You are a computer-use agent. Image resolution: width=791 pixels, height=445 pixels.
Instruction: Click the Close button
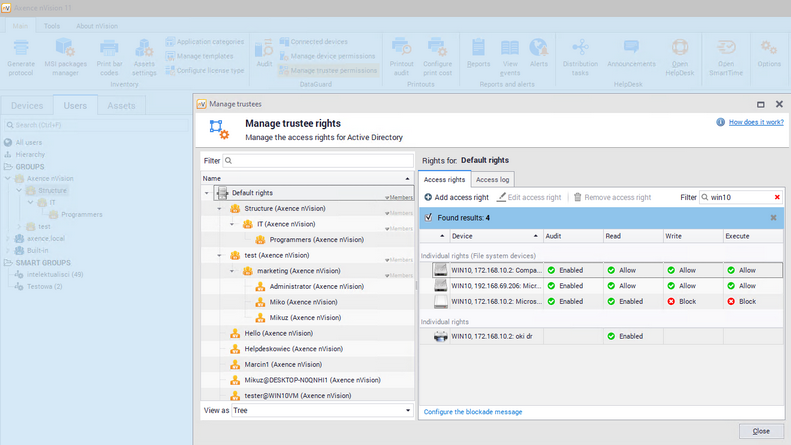pos(761,431)
